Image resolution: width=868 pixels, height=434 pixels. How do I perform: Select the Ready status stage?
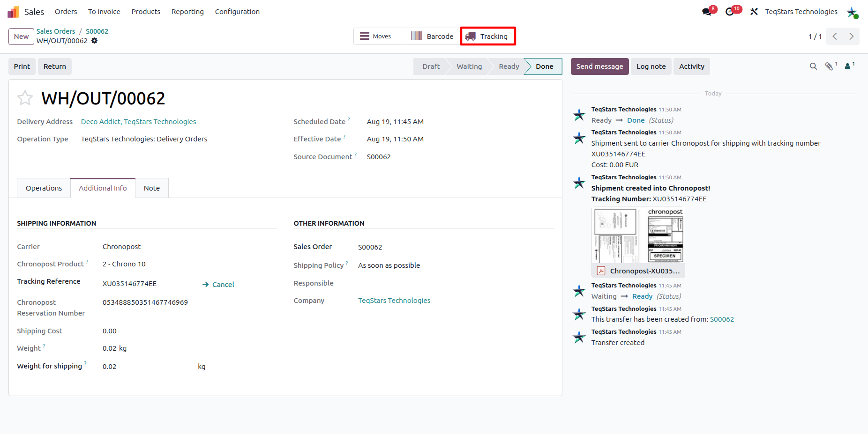click(x=509, y=66)
